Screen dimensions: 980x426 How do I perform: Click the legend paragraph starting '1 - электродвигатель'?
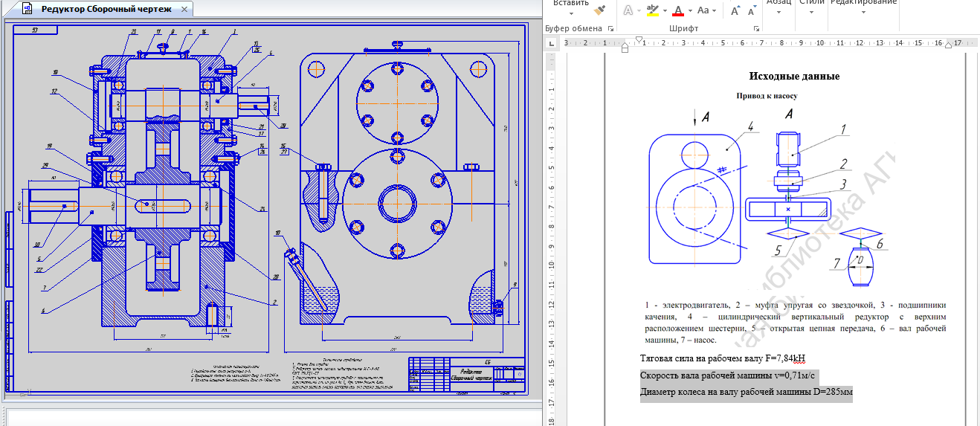point(795,323)
